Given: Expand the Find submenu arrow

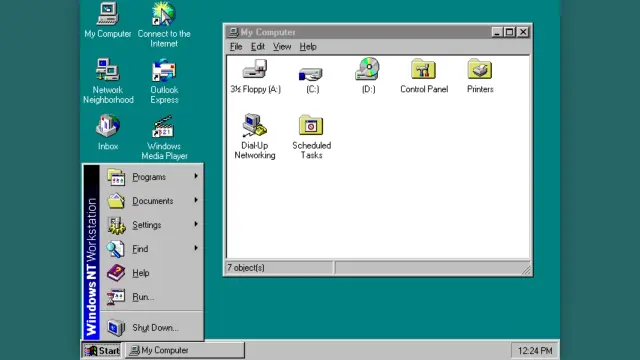Looking at the screenshot, I should coord(196,248).
